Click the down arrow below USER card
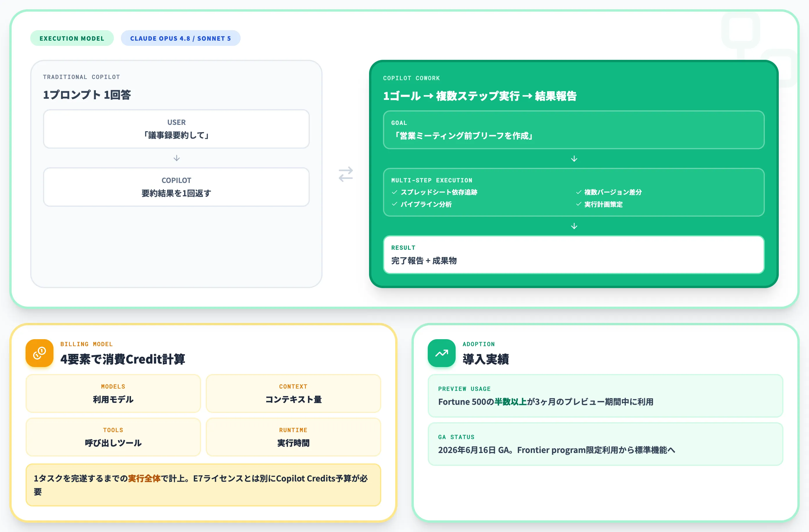809x532 pixels. click(176, 158)
